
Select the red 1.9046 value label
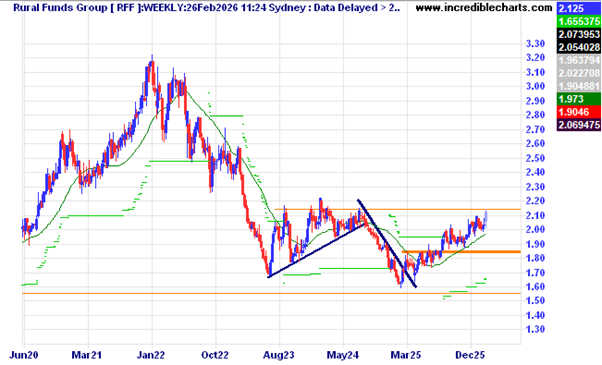tap(579, 112)
